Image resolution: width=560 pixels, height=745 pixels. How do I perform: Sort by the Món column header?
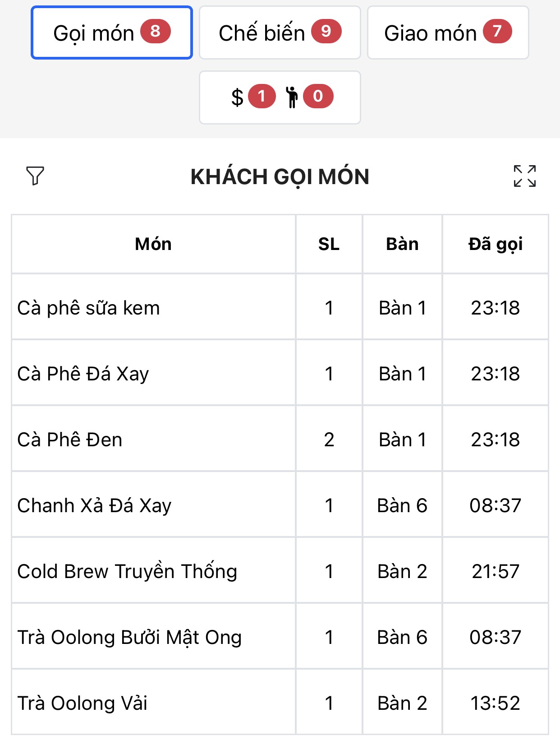[153, 244]
